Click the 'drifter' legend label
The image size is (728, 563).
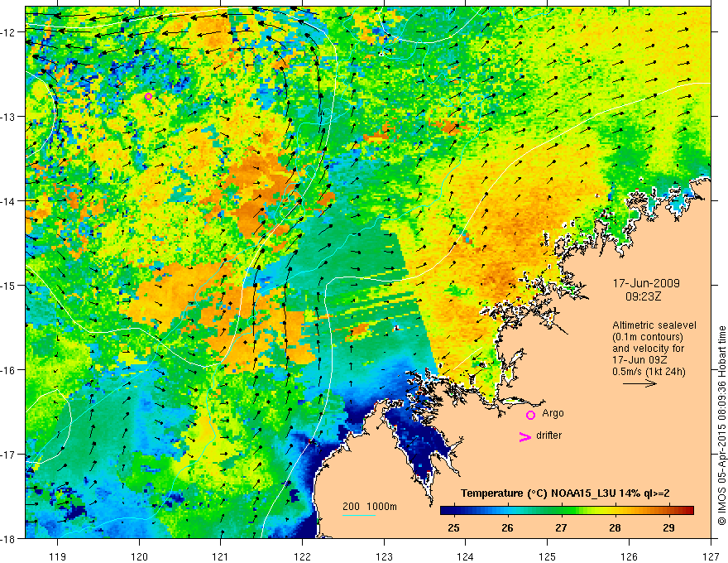coord(548,435)
